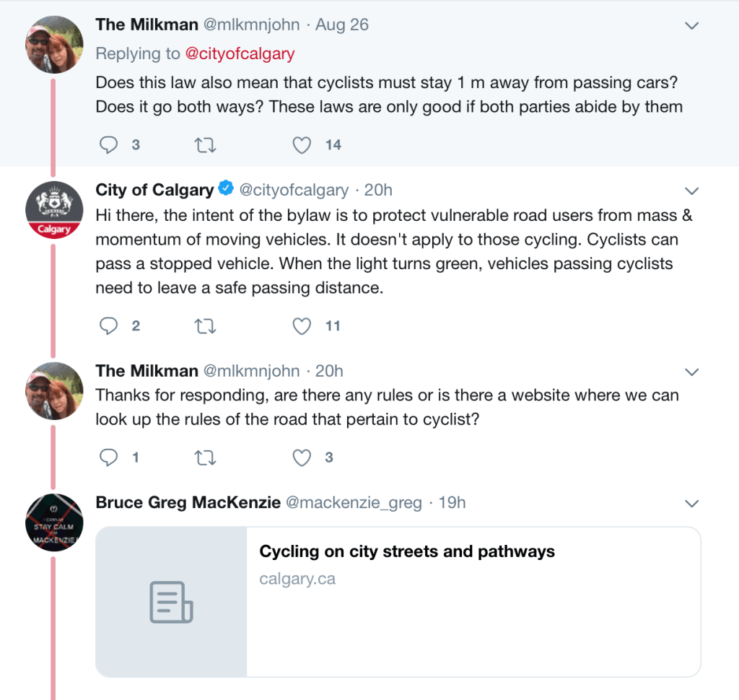Retweet The Milkman's 'Thanks for responding' tweet
Viewport: 739px width, 700px height.
tap(205, 458)
